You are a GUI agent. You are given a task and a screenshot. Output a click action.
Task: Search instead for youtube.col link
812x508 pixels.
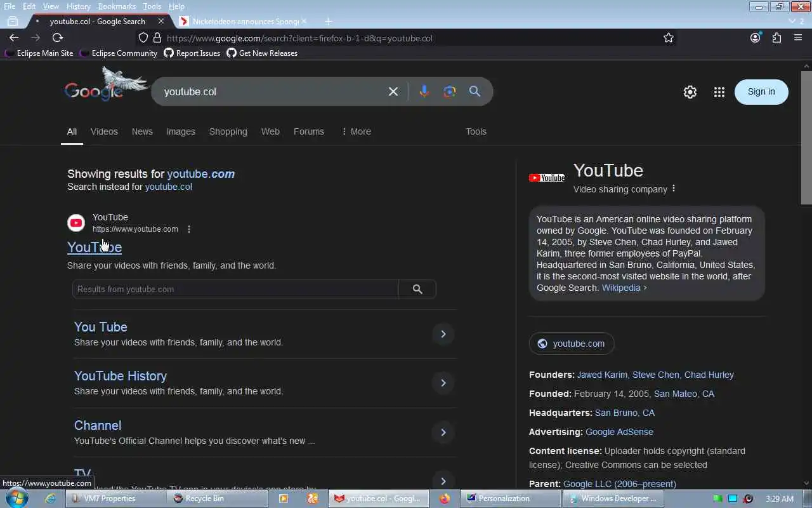168,187
